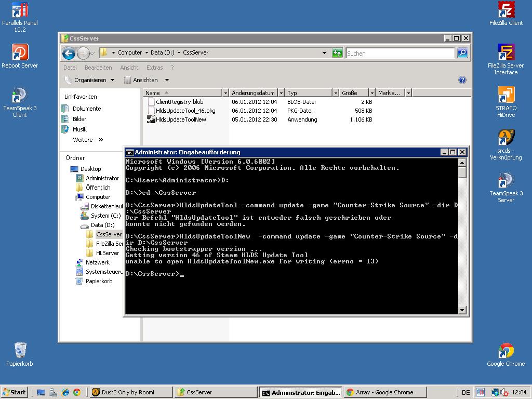
Task: Open Name column filter dropdown
Action: [x=225, y=93]
